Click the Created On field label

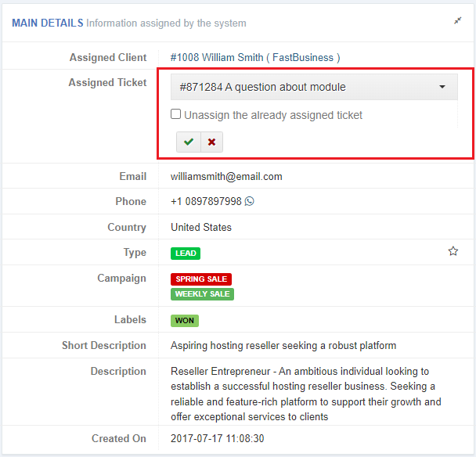(119, 438)
